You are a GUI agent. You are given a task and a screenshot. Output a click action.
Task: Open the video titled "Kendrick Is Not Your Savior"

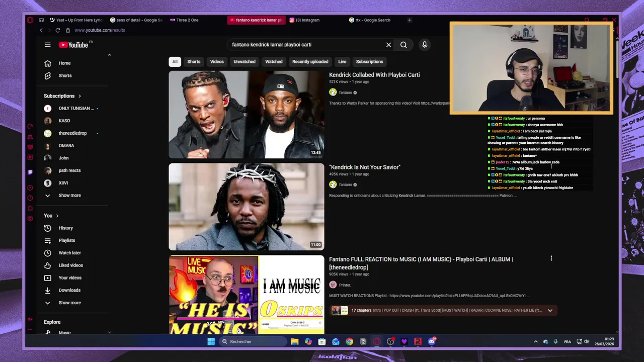[365, 167]
